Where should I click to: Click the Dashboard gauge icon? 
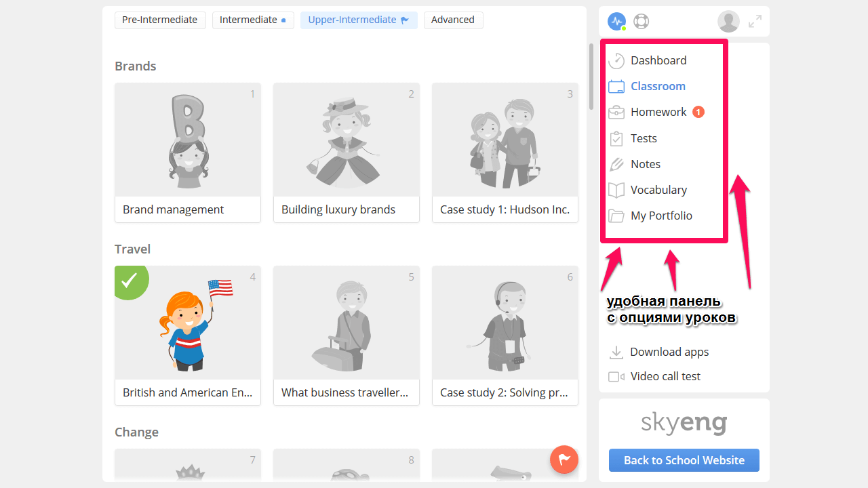coord(616,60)
